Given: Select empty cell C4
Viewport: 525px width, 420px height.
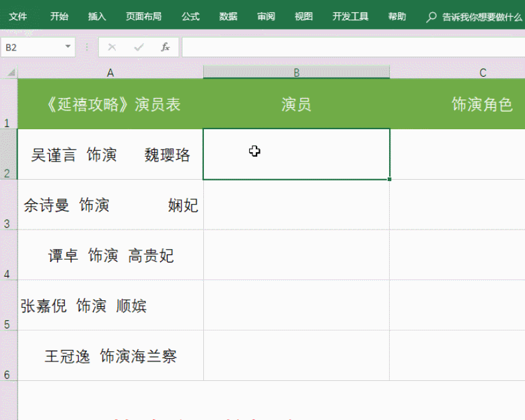Looking at the screenshot, I should tap(458, 255).
